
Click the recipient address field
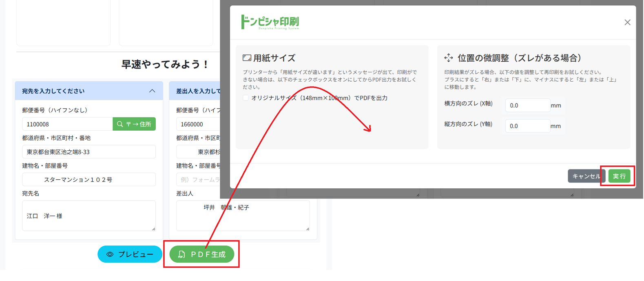[x=89, y=152]
